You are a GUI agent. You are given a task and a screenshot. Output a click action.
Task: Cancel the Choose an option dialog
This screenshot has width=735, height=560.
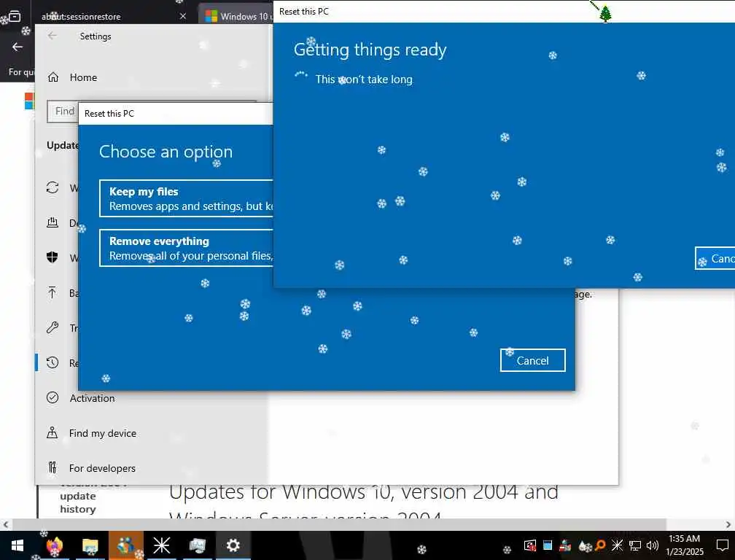click(532, 360)
